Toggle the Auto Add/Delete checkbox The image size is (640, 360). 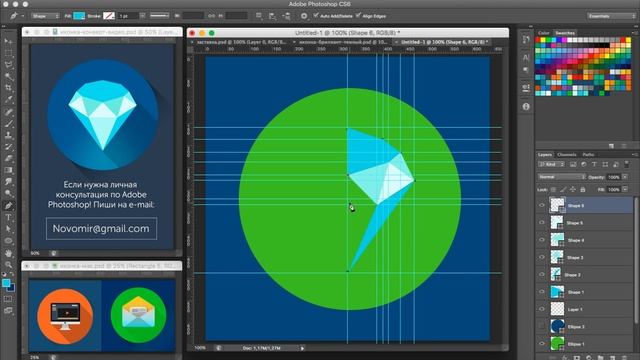pos(316,16)
